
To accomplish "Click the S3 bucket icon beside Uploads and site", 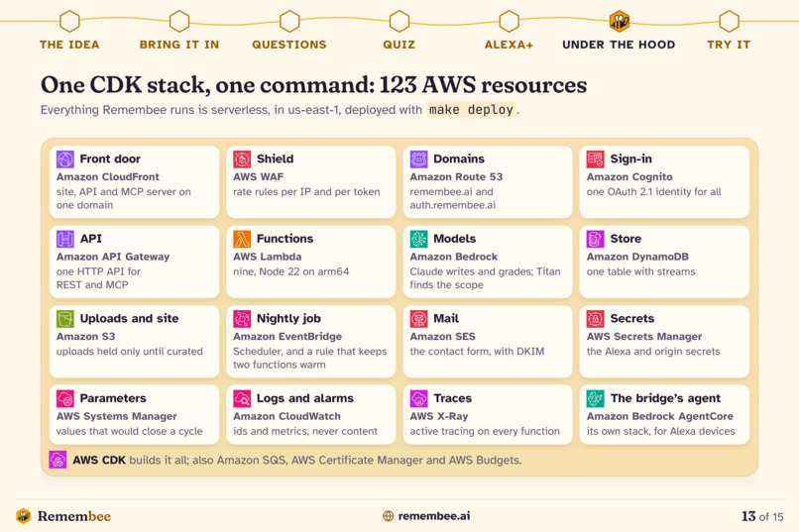I will (x=65, y=319).
